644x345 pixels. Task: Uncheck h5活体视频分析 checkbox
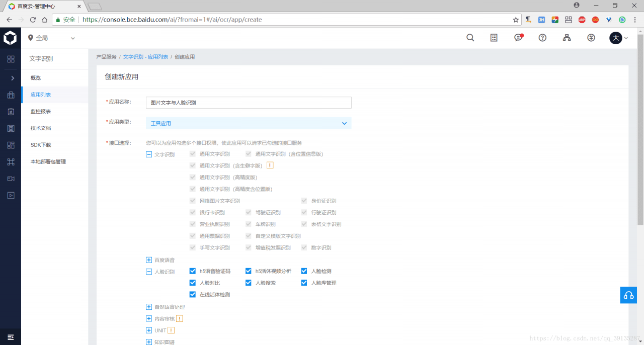point(249,271)
